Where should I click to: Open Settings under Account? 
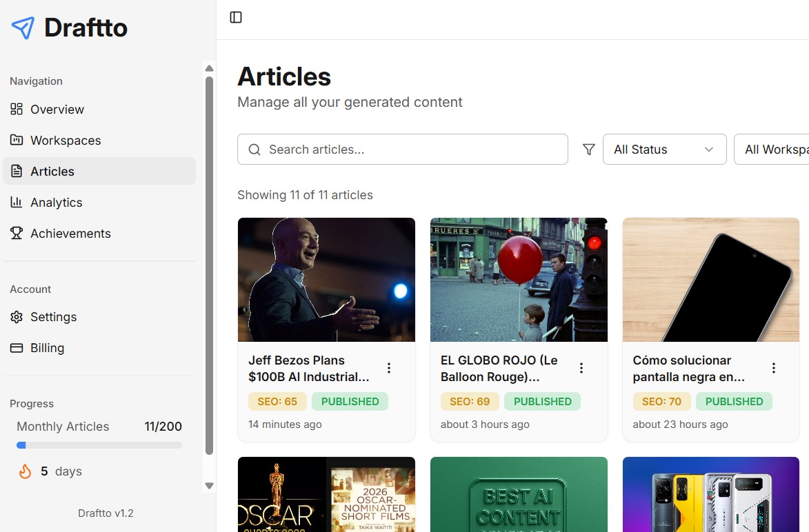99,317
